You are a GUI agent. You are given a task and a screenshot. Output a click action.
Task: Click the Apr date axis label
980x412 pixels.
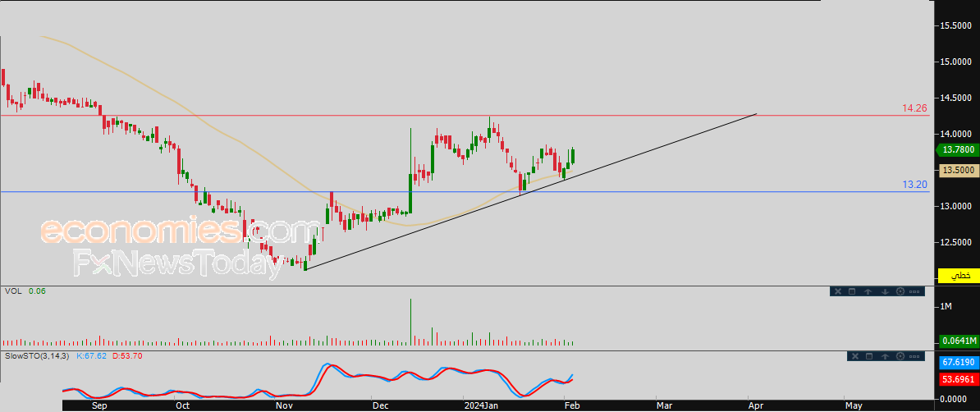coord(756,405)
